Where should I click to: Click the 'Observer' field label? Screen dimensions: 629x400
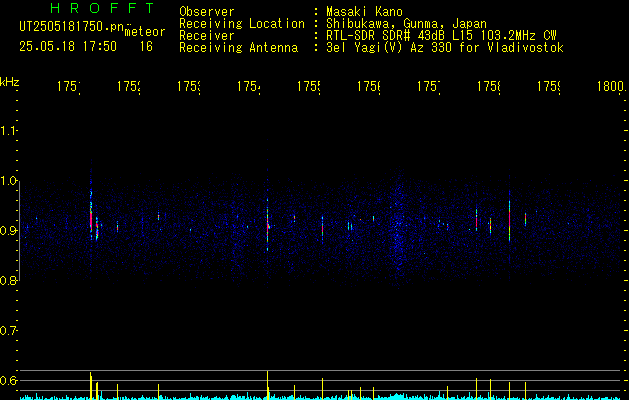click(x=207, y=11)
